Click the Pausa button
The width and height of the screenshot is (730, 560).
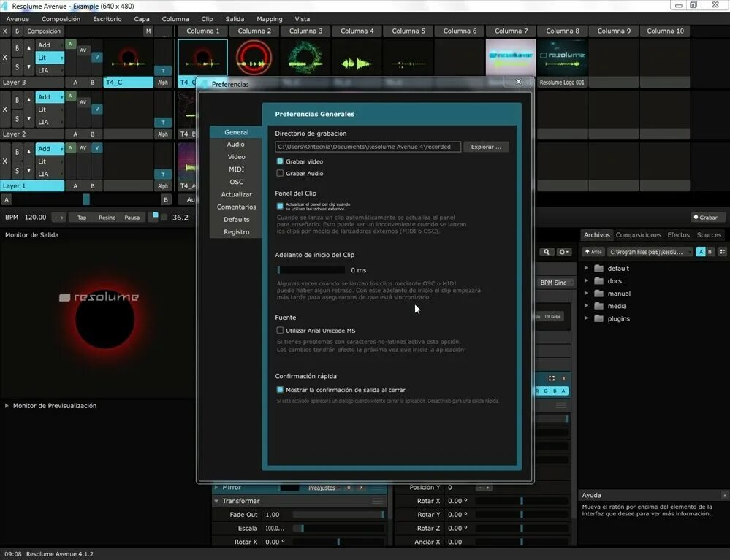pyautogui.click(x=132, y=217)
